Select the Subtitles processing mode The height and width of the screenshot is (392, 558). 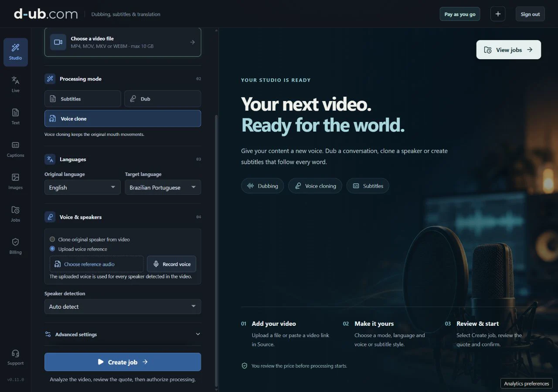(x=82, y=99)
